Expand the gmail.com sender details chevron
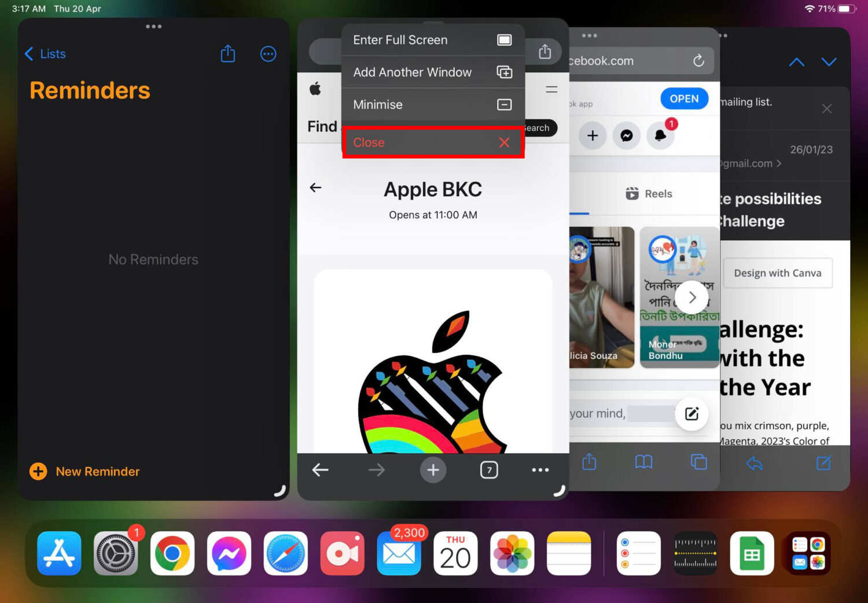 click(779, 164)
